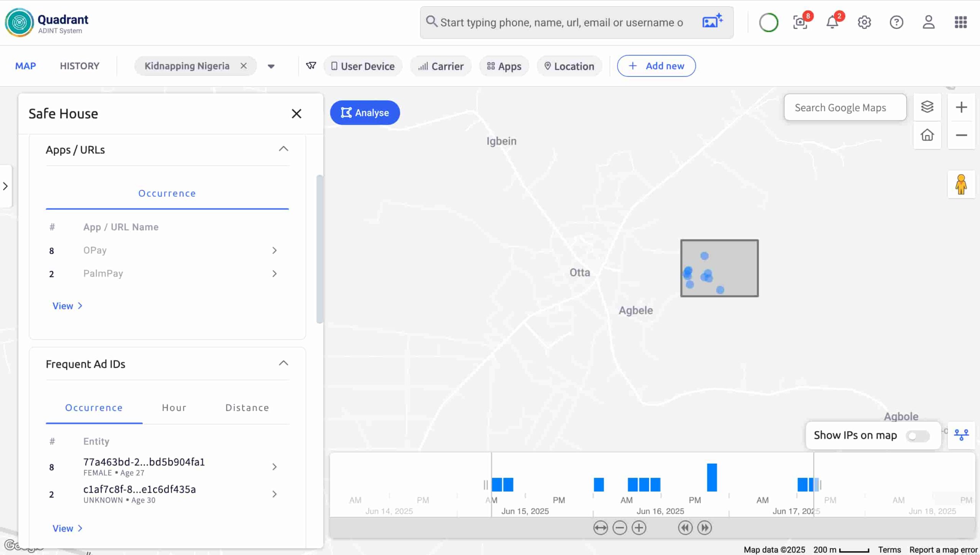This screenshot has height=555, width=980.
Task: Click the timeline fit-width arrows icon
Action: coord(600,528)
